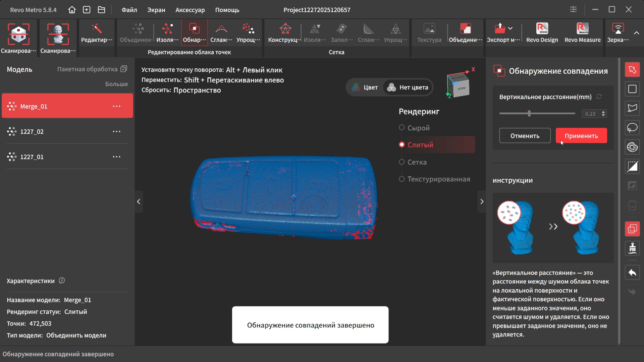Image resolution: width=644 pixels, height=362 pixels.
Task: Select the rectangle selection tool
Action: coord(632,89)
